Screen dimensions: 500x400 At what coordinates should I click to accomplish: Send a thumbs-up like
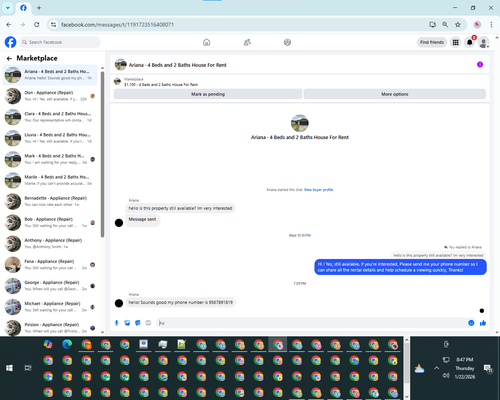tap(483, 323)
